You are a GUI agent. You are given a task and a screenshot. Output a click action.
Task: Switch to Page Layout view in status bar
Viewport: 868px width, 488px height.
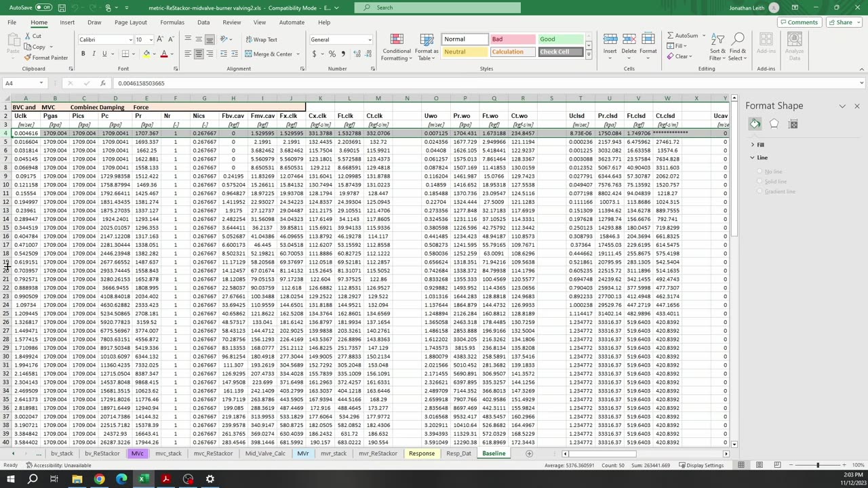[759, 465]
